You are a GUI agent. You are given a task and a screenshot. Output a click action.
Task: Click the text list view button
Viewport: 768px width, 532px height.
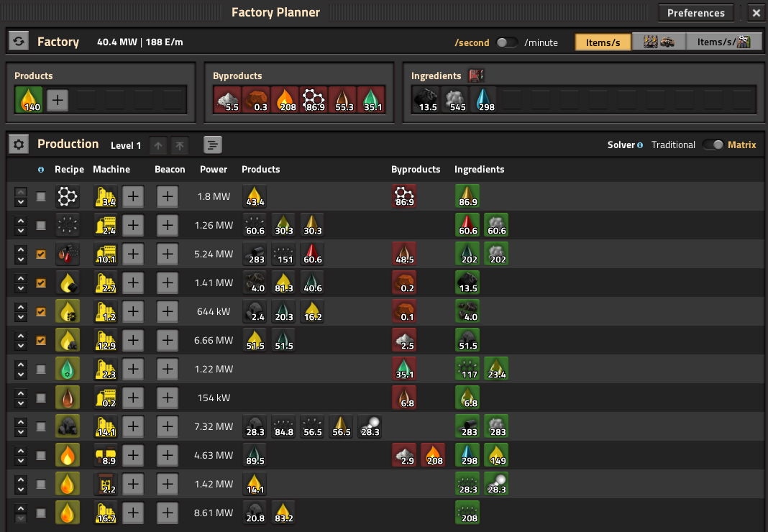pos(213,145)
